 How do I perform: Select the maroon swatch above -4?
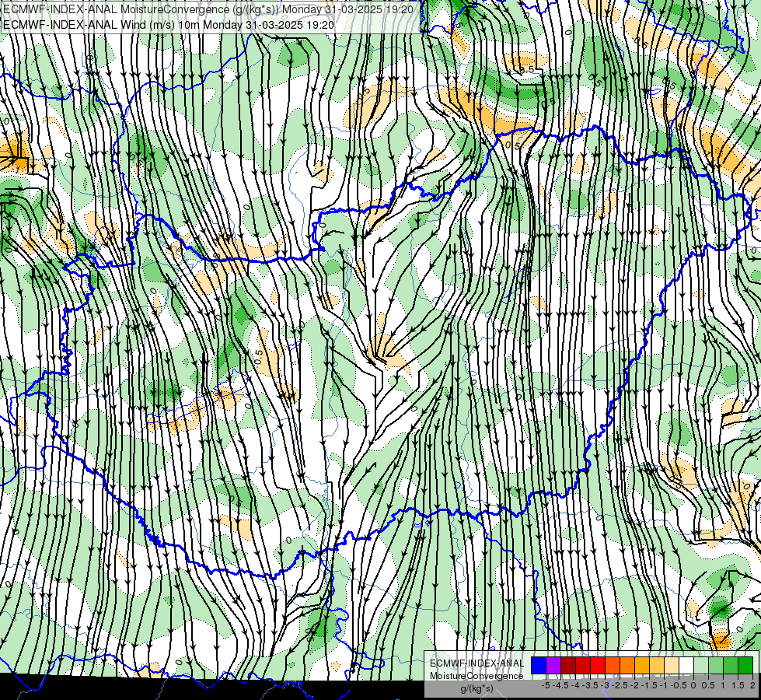(x=568, y=665)
